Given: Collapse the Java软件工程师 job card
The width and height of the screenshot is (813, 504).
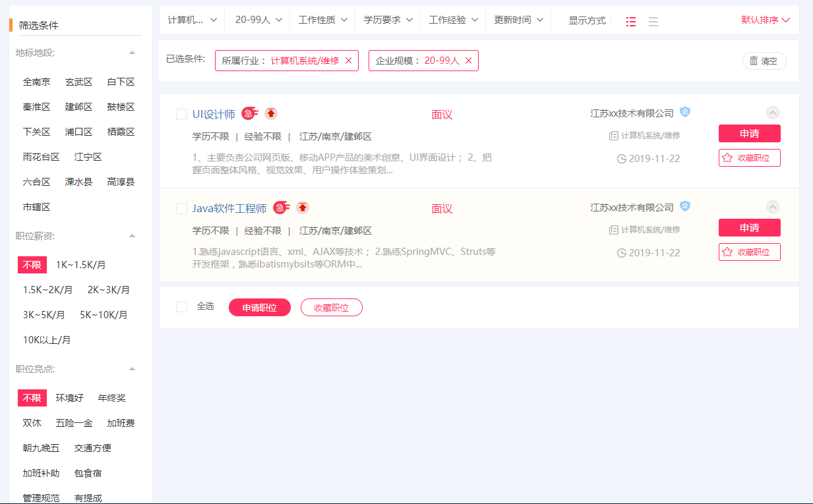Looking at the screenshot, I should [773, 207].
